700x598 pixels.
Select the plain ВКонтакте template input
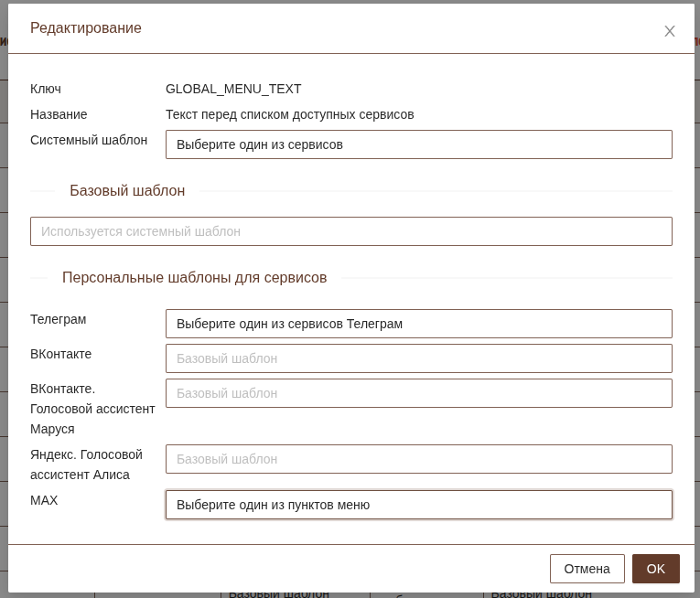point(418,358)
